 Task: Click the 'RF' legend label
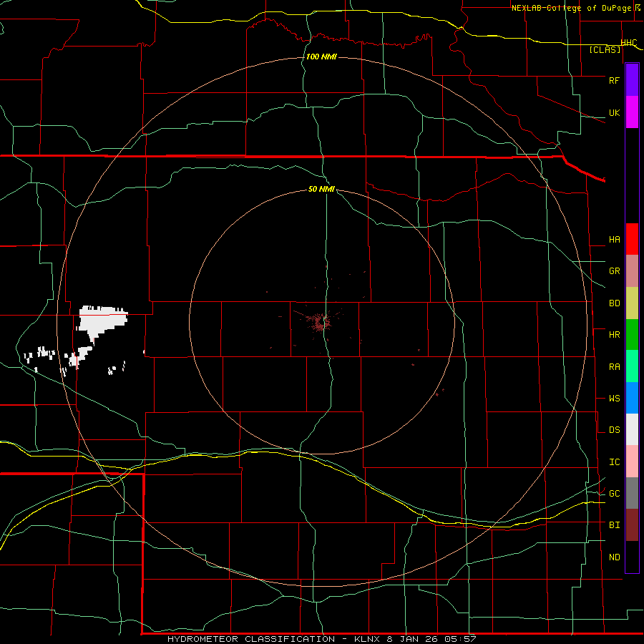point(614,80)
